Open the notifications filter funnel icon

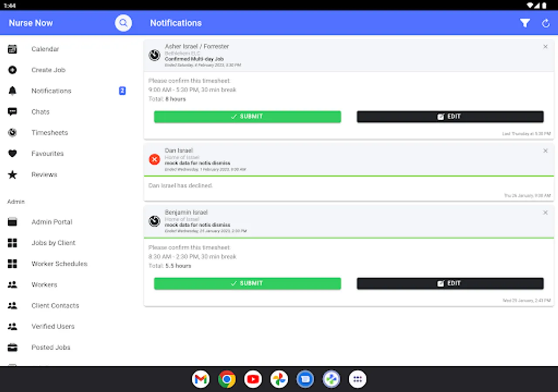525,23
